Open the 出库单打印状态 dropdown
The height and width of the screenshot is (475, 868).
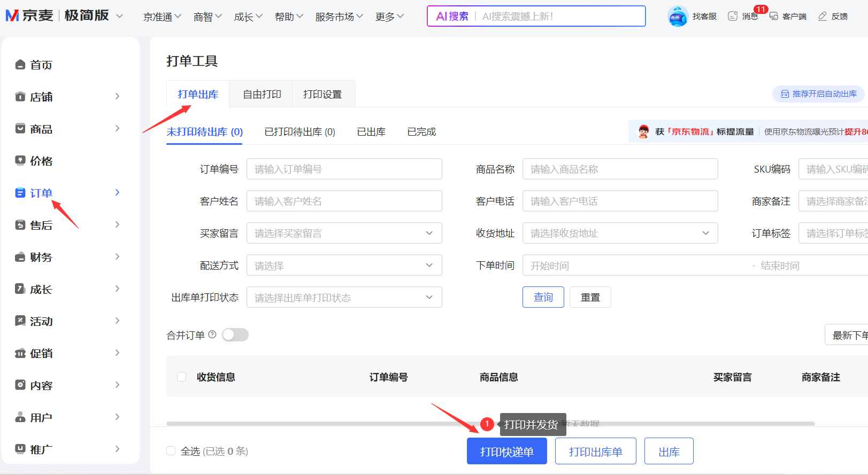(x=344, y=298)
